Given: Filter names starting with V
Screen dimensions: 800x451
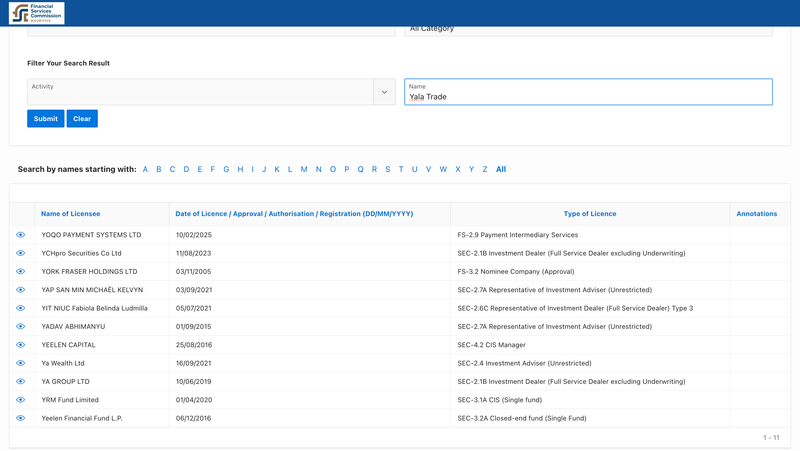Looking at the screenshot, I should (x=429, y=169).
